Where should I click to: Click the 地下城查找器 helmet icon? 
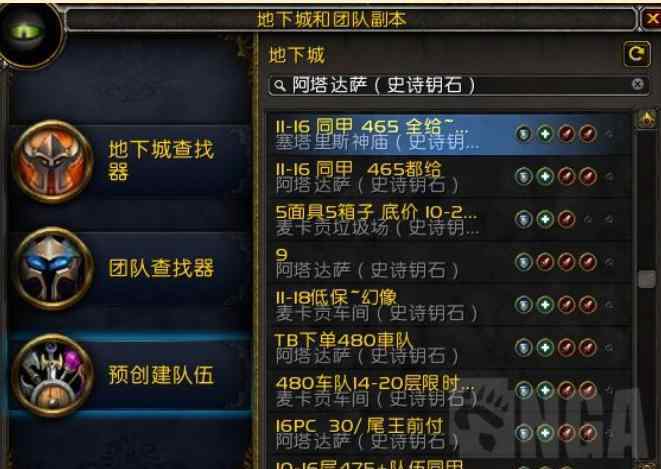tap(53, 162)
